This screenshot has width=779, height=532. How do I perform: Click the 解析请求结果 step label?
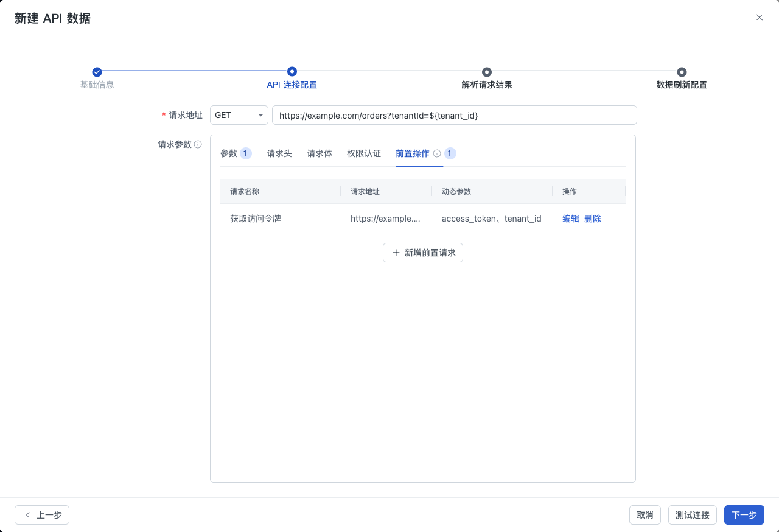[x=487, y=85]
